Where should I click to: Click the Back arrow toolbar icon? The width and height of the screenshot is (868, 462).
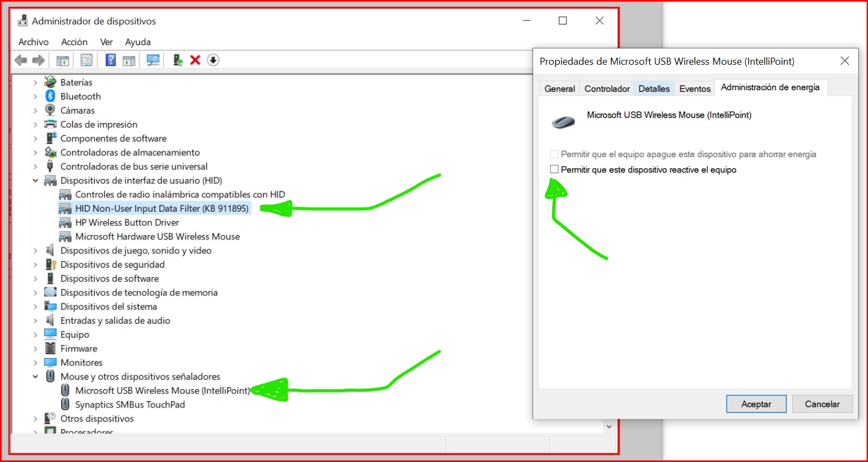[x=21, y=60]
